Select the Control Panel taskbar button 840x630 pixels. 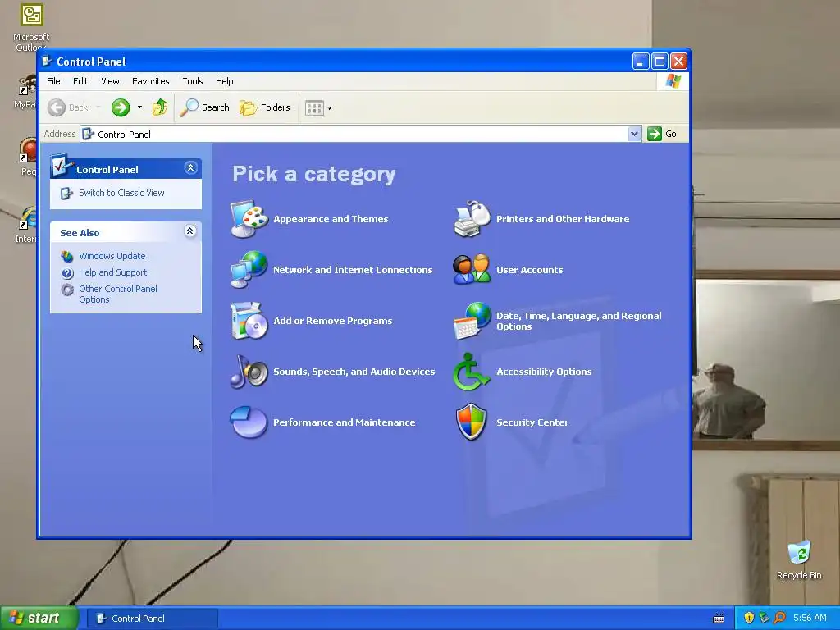tap(152, 619)
